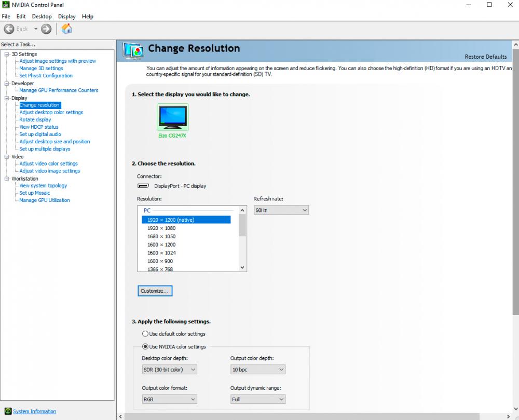Select the Eizo CG247X monitor icon

click(172, 117)
